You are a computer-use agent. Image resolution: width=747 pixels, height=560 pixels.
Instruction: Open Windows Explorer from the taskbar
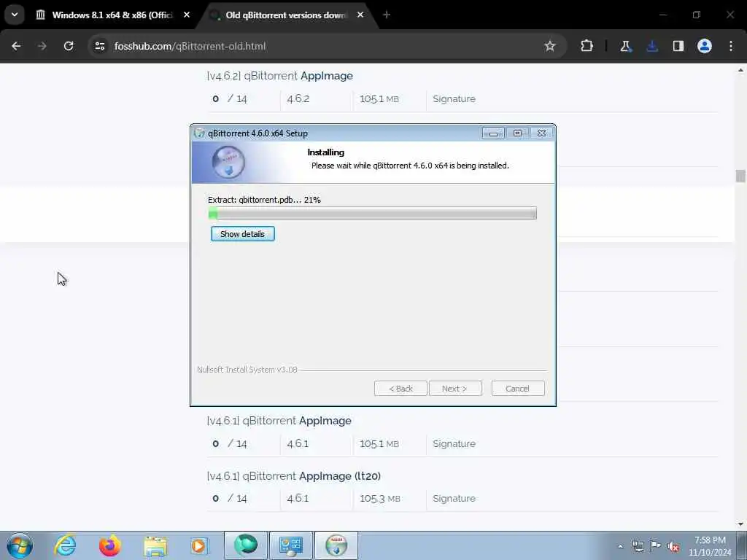[x=155, y=545]
